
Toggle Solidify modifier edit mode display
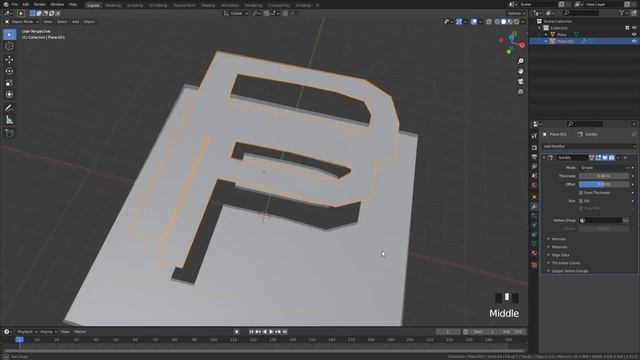click(x=598, y=158)
